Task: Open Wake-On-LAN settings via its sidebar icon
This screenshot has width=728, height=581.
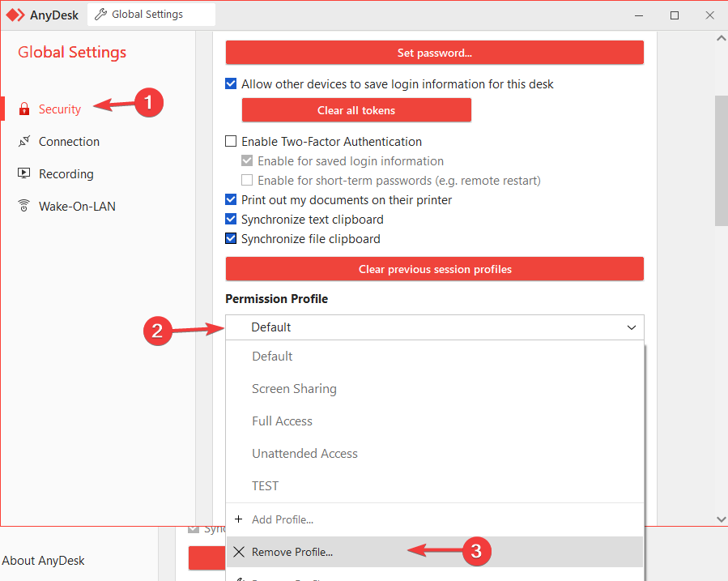Action: click(x=23, y=206)
